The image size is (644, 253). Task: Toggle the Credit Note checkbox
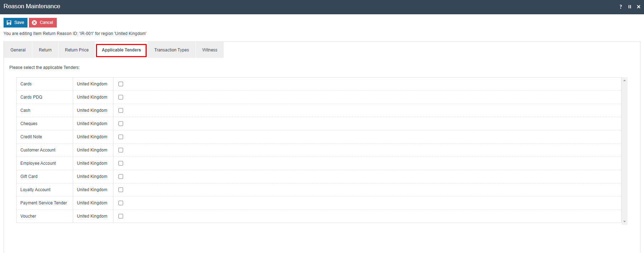(x=121, y=137)
